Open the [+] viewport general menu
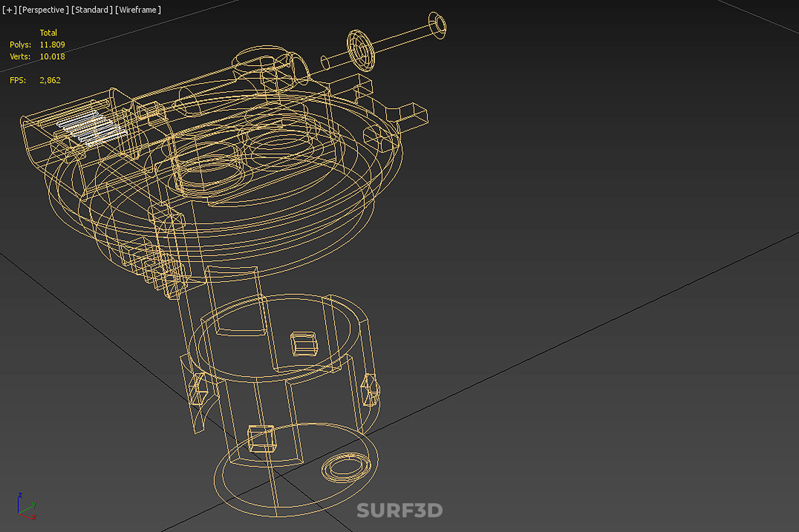The image size is (799, 532). coord(10,10)
